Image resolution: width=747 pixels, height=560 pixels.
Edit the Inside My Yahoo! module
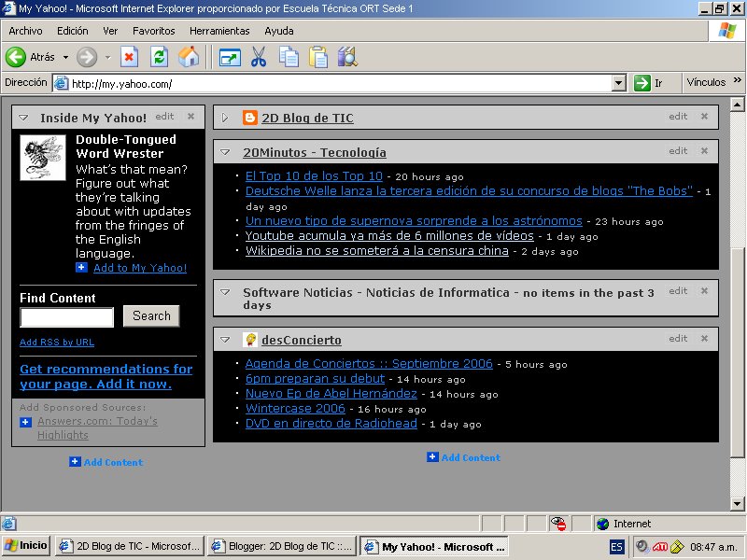[x=164, y=116]
